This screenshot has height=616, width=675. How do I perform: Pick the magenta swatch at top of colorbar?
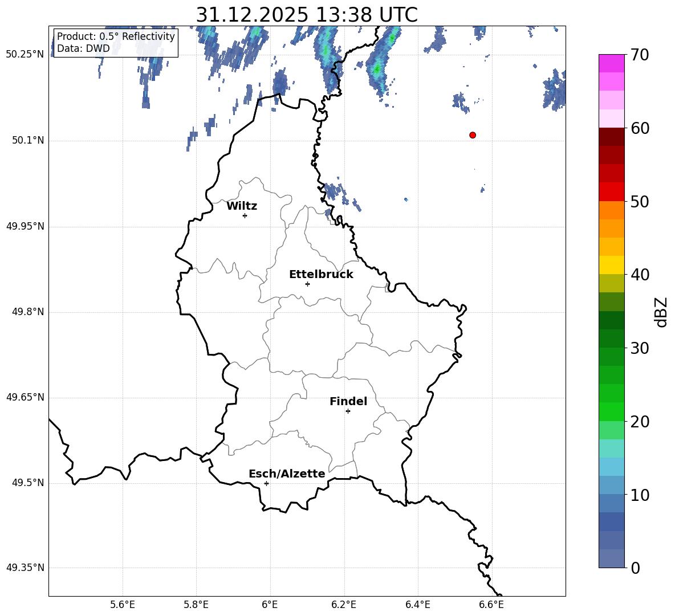(612, 63)
